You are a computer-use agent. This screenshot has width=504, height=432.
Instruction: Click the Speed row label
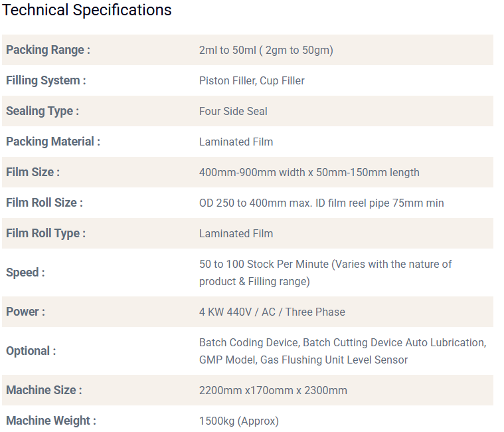25,272
